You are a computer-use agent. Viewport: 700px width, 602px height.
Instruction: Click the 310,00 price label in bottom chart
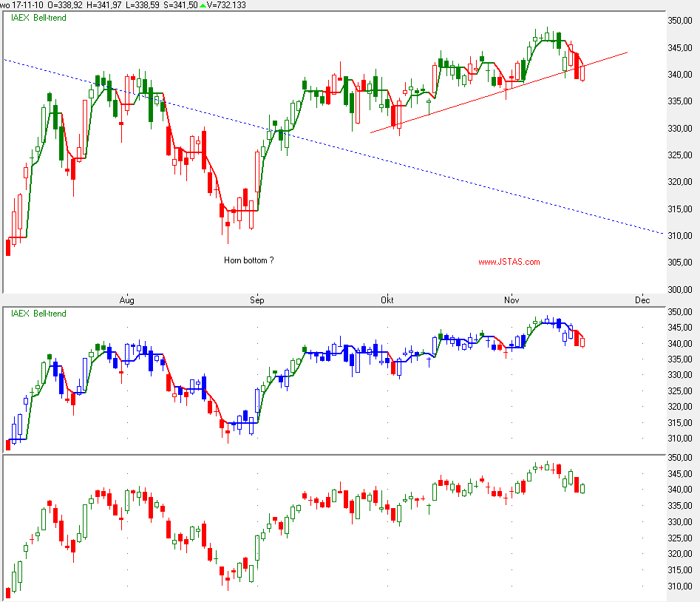(x=679, y=586)
